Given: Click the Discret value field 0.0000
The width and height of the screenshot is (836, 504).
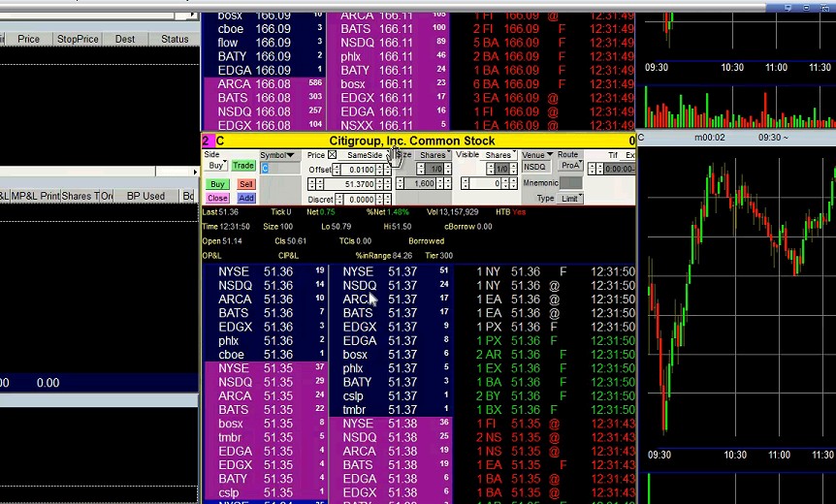Looking at the screenshot, I should coord(358,200).
